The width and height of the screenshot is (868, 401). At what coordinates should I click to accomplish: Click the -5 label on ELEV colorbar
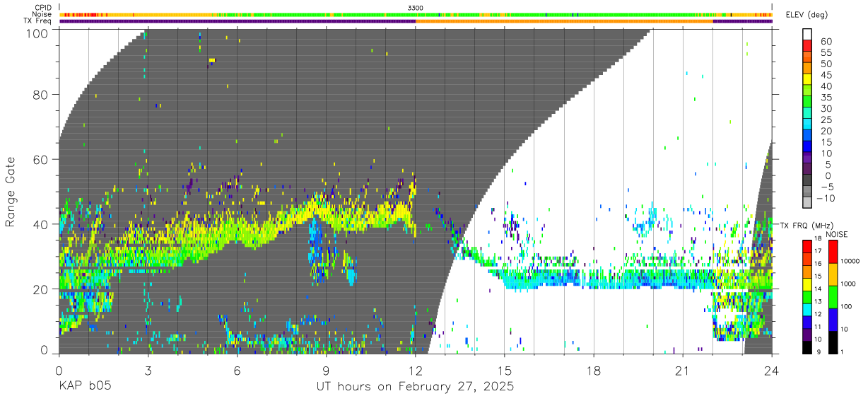click(826, 187)
